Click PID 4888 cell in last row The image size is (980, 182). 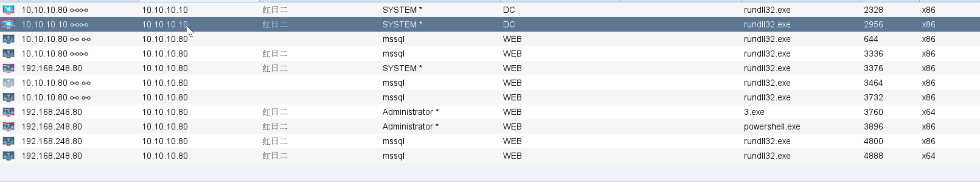pos(873,156)
